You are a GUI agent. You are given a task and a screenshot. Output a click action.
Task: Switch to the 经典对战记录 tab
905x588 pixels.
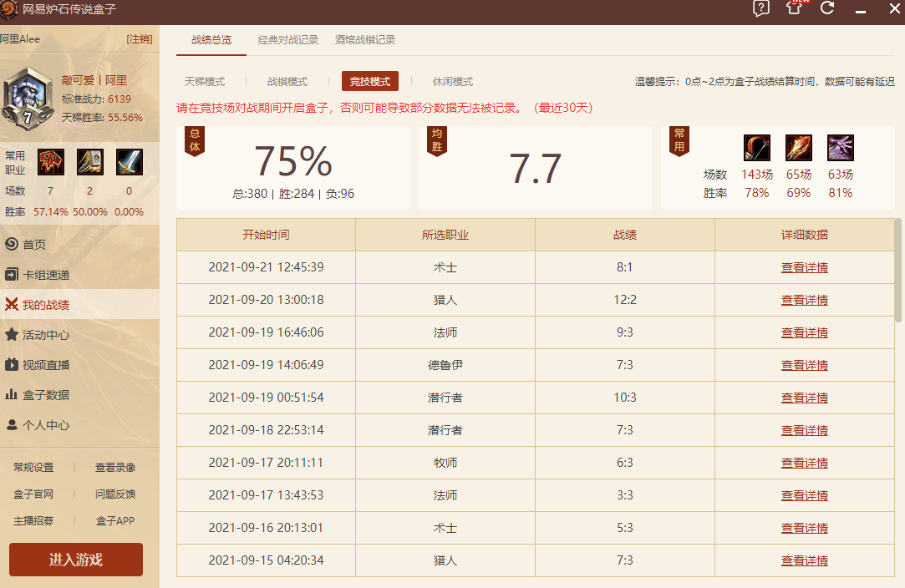point(288,40)
